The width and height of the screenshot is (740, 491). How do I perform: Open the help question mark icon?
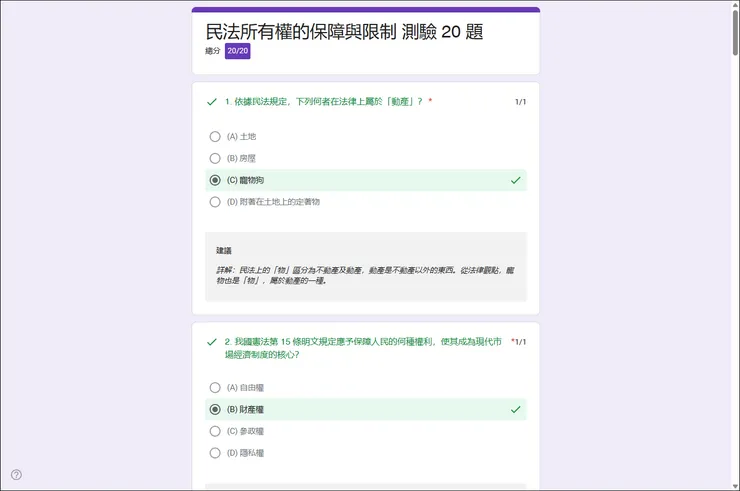[x=16, y=474]
